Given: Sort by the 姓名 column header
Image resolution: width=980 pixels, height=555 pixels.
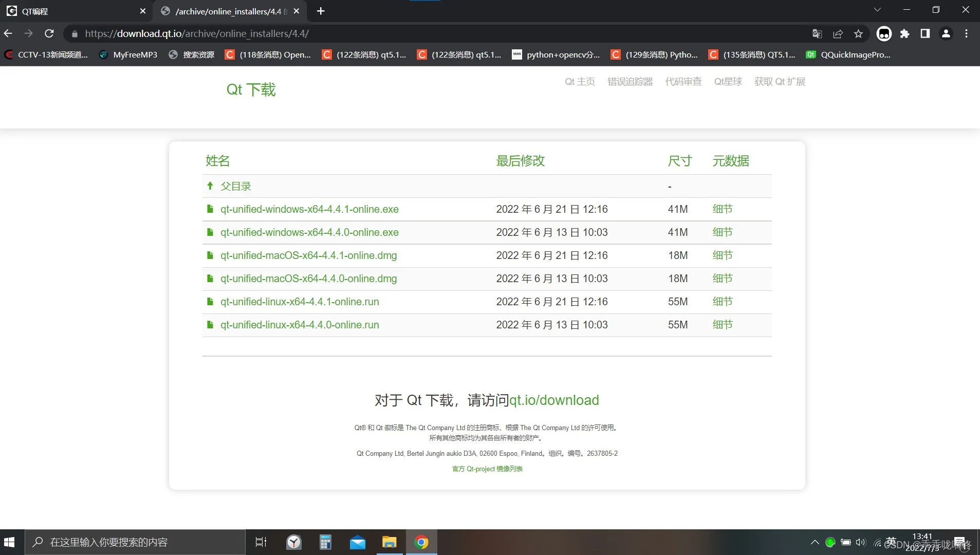Looking at the screenshot, I should (217, 161).
